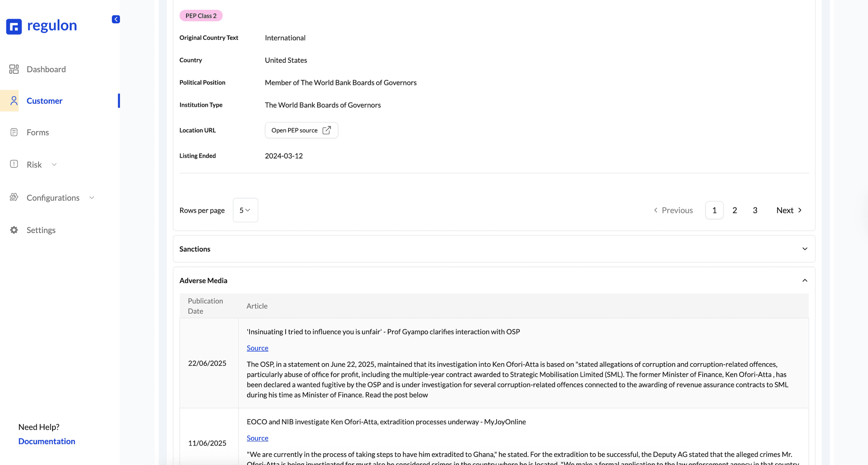Open Source link of Prof Gyampo article
The width and height of the screenshot is (868, 465).
tap(257, 348)
